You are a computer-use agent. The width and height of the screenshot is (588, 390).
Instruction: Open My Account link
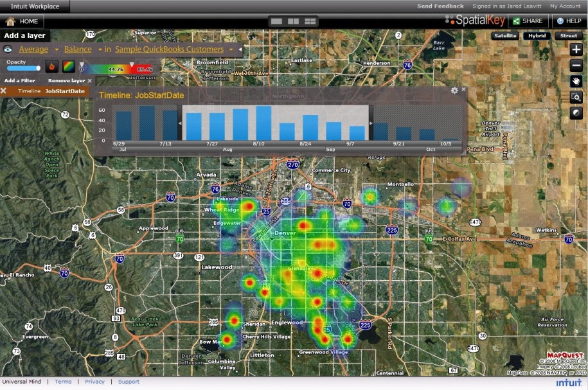click(565, 6)
